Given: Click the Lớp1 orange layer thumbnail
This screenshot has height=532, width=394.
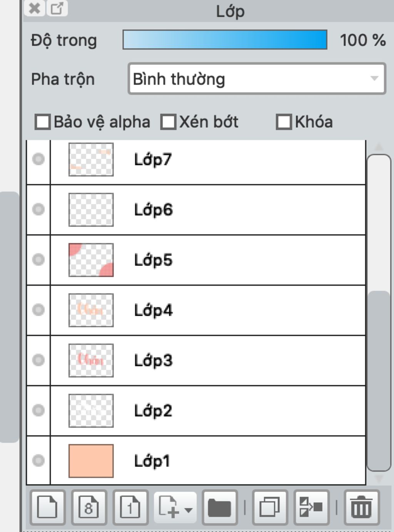Looking at the screenshot, I should click(91, 461).
